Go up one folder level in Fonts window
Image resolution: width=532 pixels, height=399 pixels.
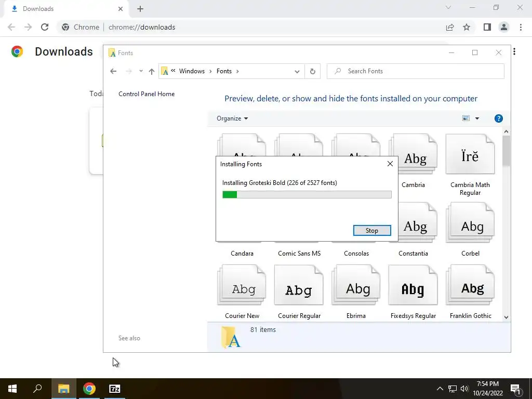(152, 71)
